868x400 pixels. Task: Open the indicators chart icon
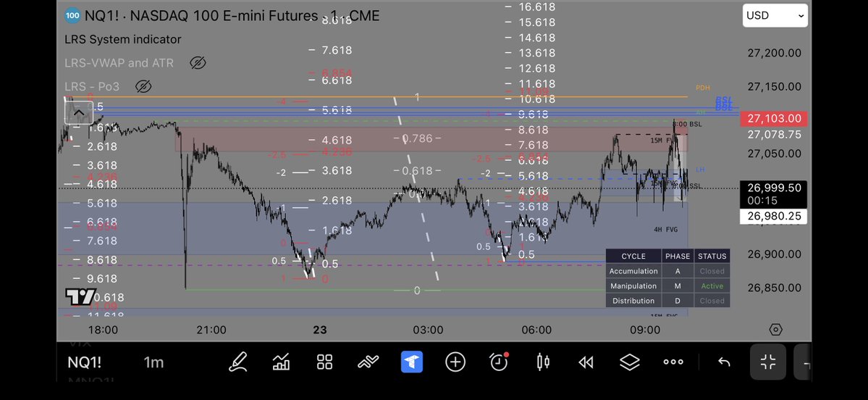281,362
